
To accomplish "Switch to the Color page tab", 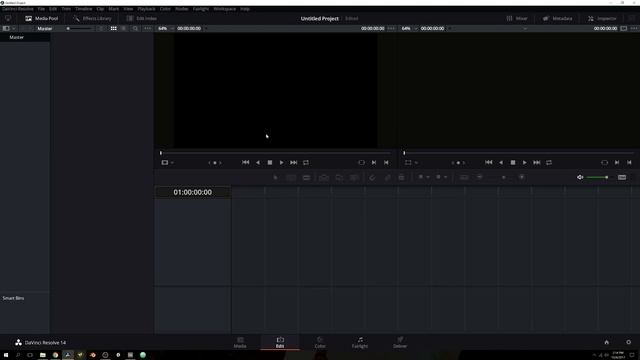I will tap(320, 342).
